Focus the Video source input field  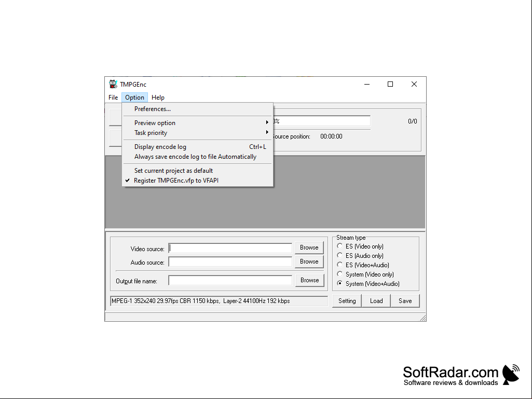pos(230,248)
